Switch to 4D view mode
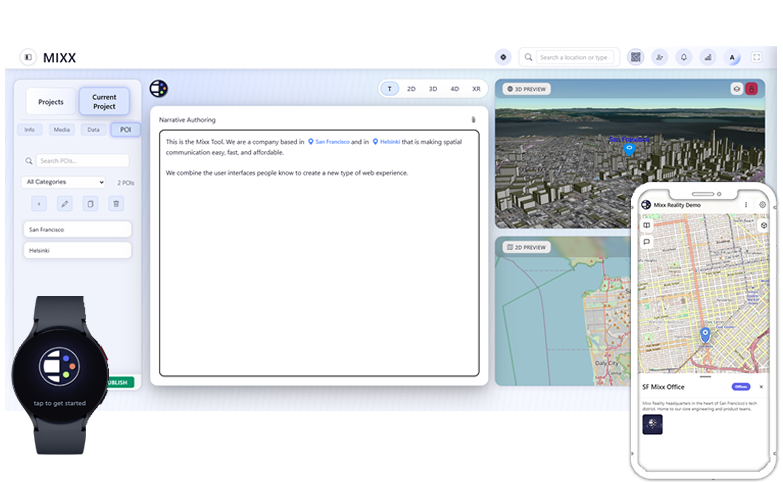The height and width of the screenshot is (482, 783). [x=454, y=89]
